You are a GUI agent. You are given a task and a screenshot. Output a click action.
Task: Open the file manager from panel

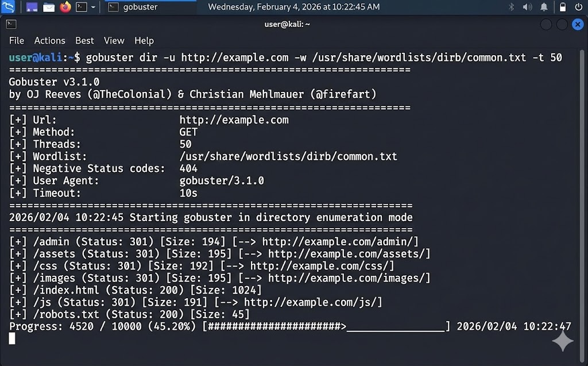coord(49,7)
